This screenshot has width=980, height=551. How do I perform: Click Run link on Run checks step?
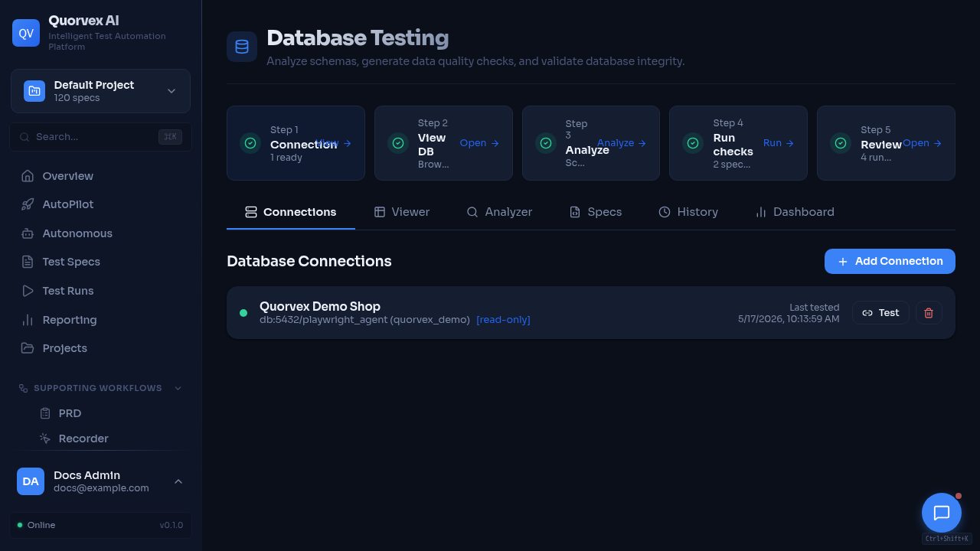tap(779, 143)
